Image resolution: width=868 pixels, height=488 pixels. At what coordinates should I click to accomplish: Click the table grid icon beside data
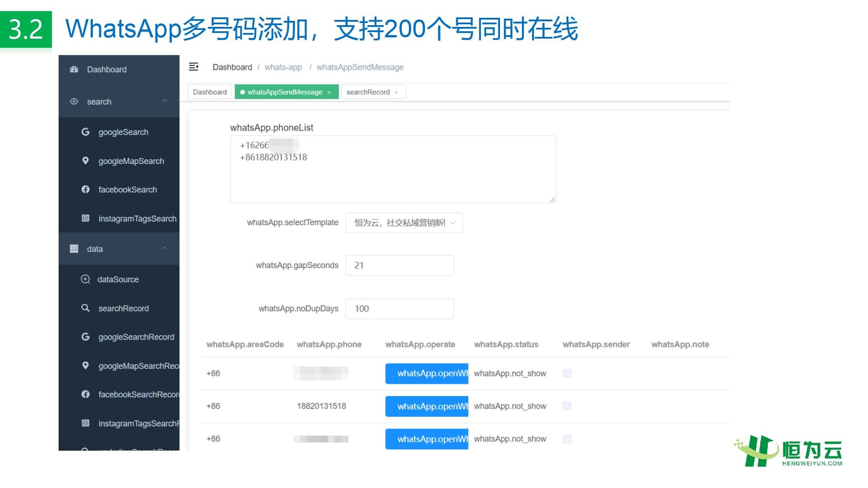point(74,249)
